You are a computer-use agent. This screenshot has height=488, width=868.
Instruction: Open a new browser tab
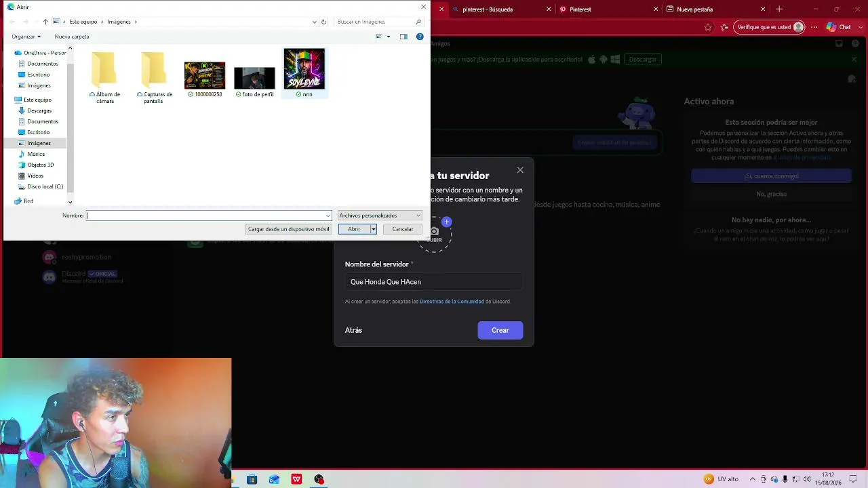tap(779, 9)
